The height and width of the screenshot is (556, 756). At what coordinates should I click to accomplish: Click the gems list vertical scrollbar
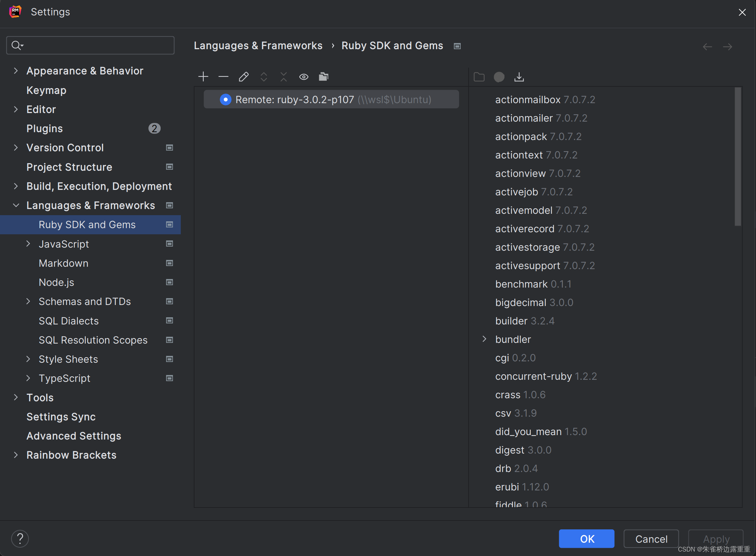coord(738,157)
